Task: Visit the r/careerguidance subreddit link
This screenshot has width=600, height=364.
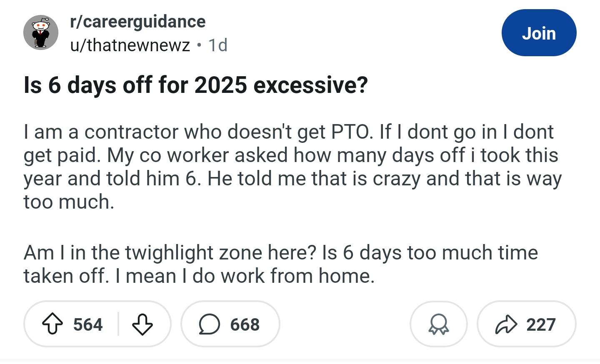Action: pyautogui.click(x=138, y=21)
